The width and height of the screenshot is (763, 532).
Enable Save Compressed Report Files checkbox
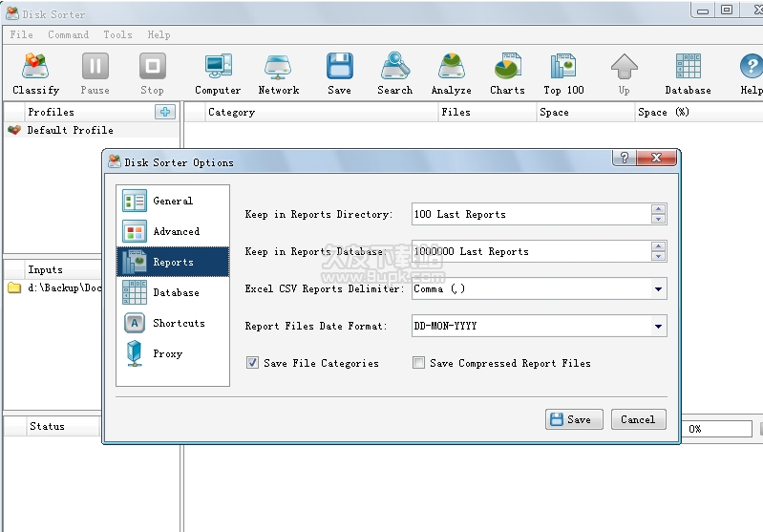click(x=418, y=363)
